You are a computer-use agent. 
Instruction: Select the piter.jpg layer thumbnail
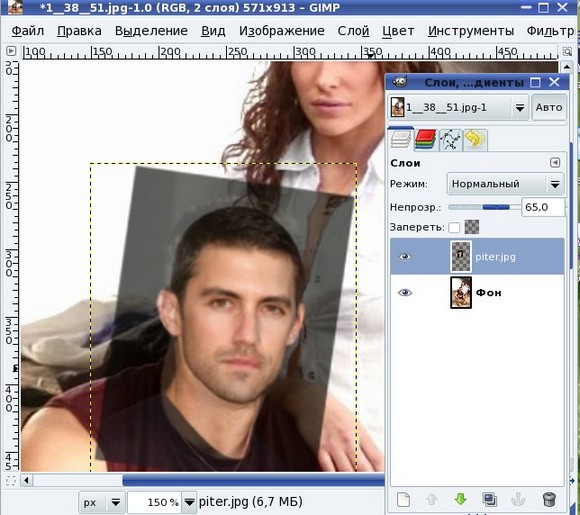(x=461, y=256)
